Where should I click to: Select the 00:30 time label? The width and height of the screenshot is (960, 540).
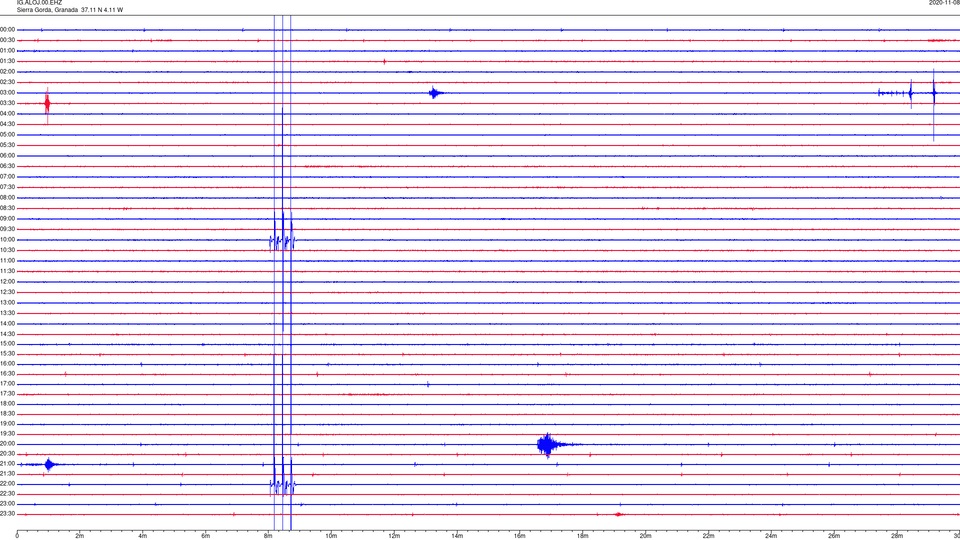pyautogui.click(x=7, y=40)
